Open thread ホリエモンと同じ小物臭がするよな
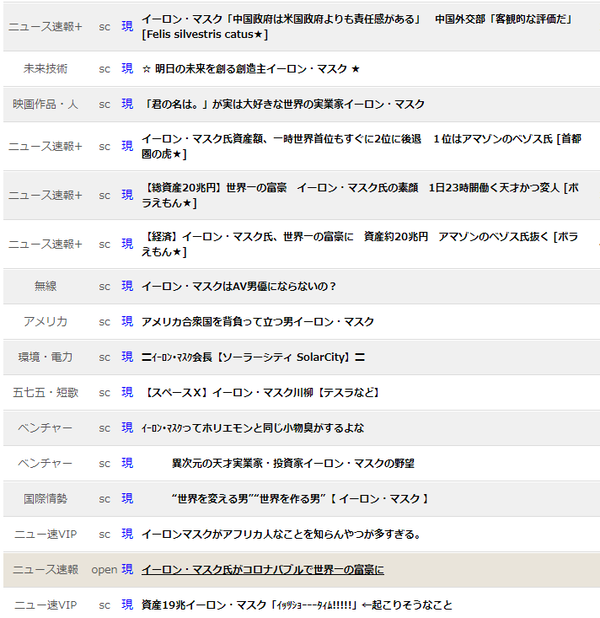 click(x=253, y=428)
